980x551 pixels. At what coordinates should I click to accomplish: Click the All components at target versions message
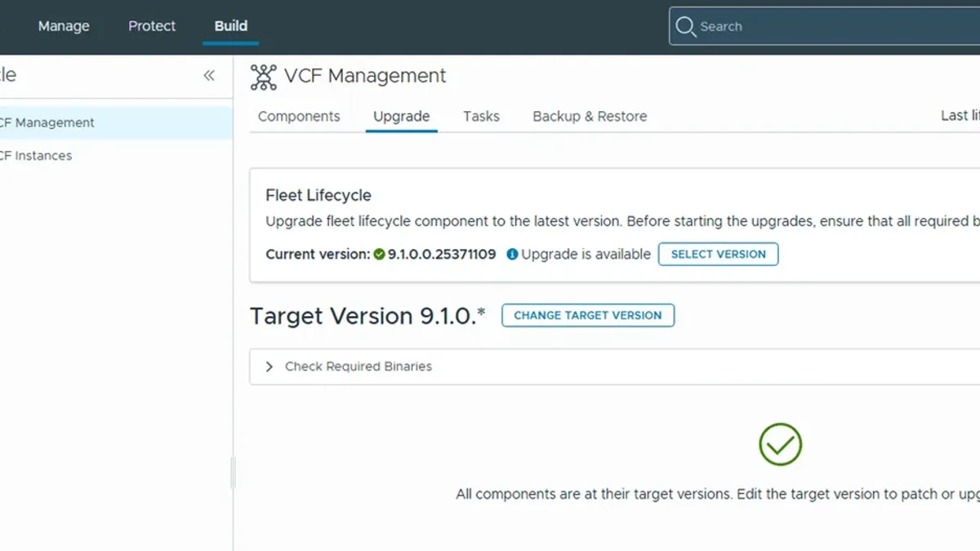718,494
